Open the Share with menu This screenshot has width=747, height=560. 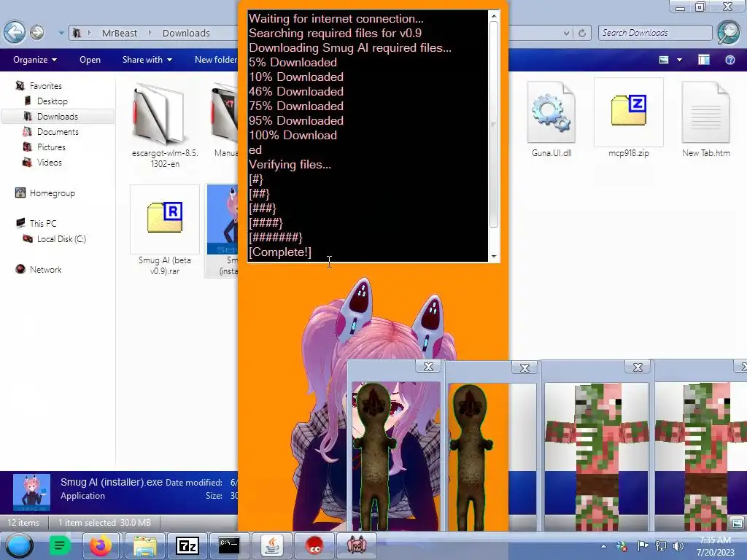[147, 60]
